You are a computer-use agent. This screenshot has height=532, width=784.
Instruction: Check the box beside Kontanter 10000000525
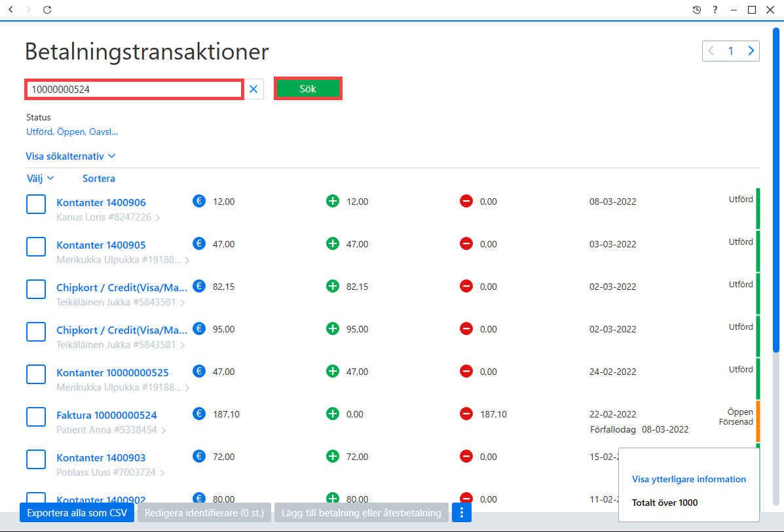click(x=36, y=374)
